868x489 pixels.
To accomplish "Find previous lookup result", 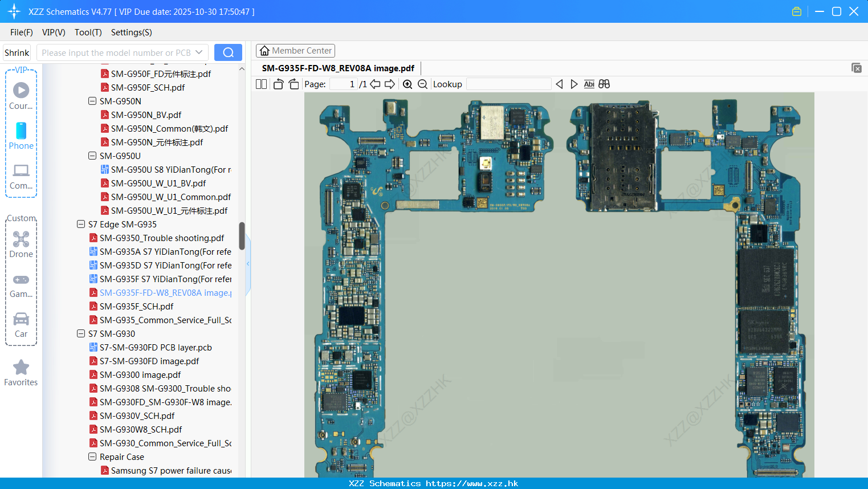I will point(559,84).
